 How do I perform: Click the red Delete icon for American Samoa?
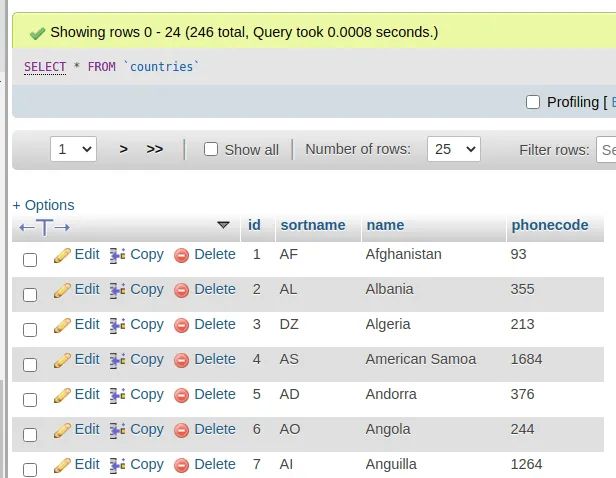(182, 361)
